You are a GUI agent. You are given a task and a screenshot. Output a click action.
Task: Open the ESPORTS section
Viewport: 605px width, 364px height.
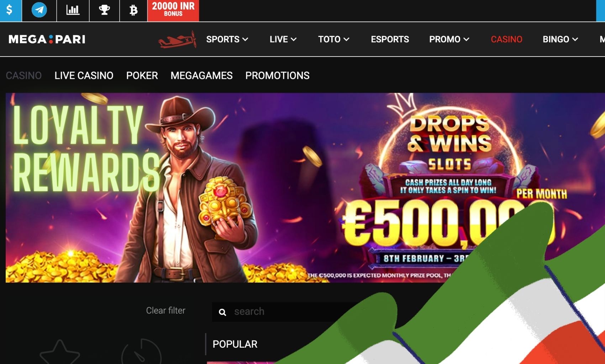click(x=390, y=39)
